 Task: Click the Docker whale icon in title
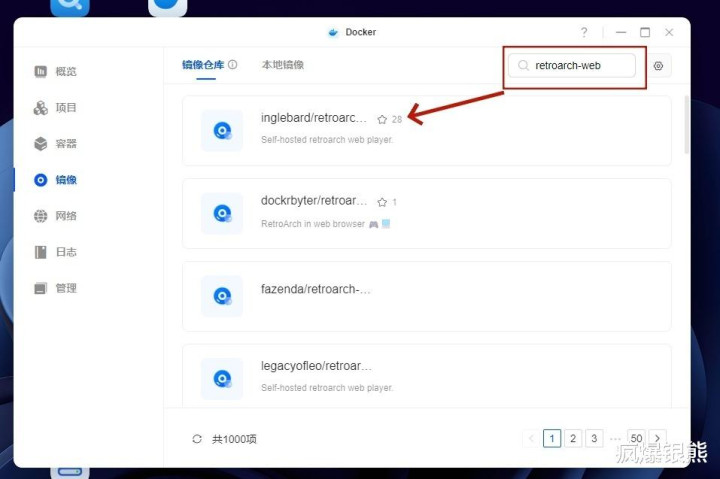[x=333, y=32]
